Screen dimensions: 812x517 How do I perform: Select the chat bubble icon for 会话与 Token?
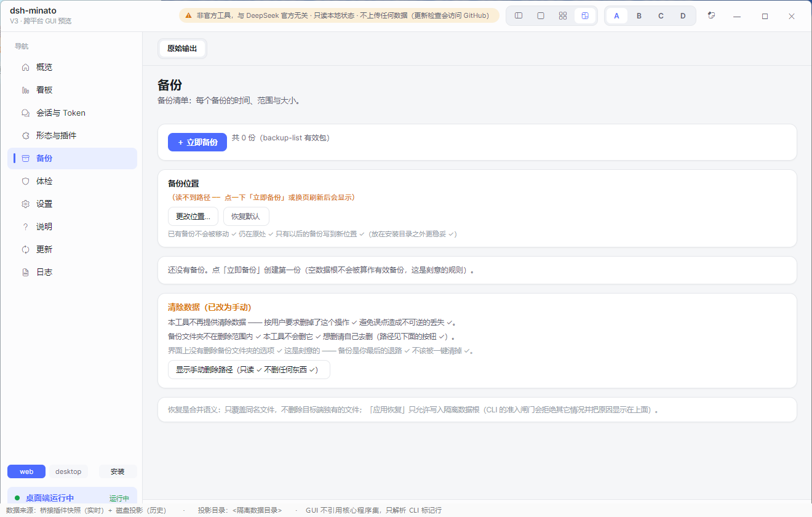point(26,113)
